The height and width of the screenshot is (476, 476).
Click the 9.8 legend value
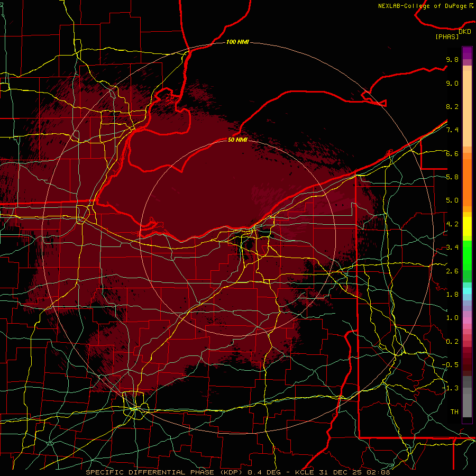pos(452,59)
